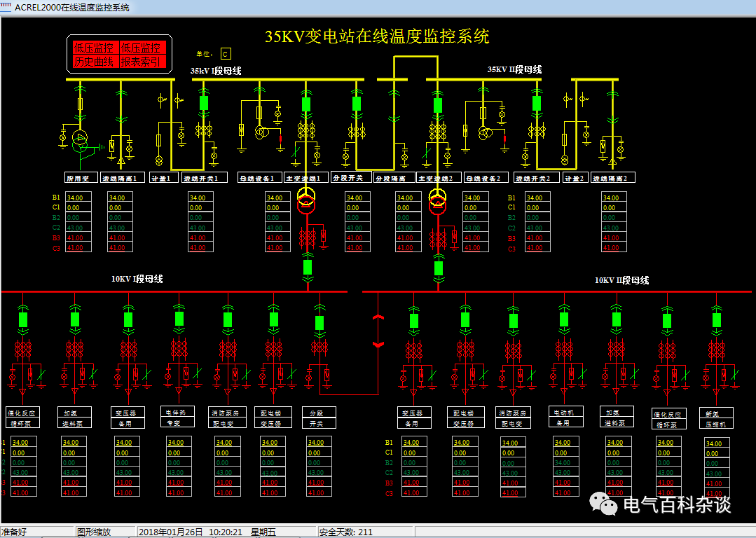Click the 准备好 status bar entry
Viewport: 756px width, 538px height.
[15, 532]
